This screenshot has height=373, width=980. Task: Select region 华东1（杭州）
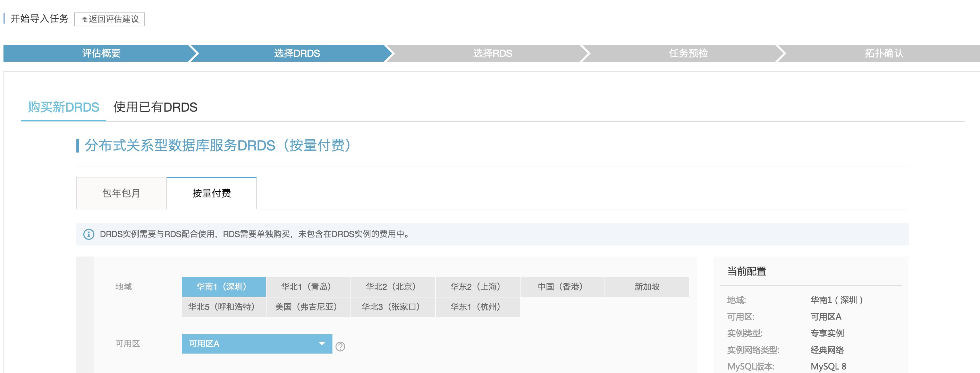pyautogui.click(x=478, y=307)
